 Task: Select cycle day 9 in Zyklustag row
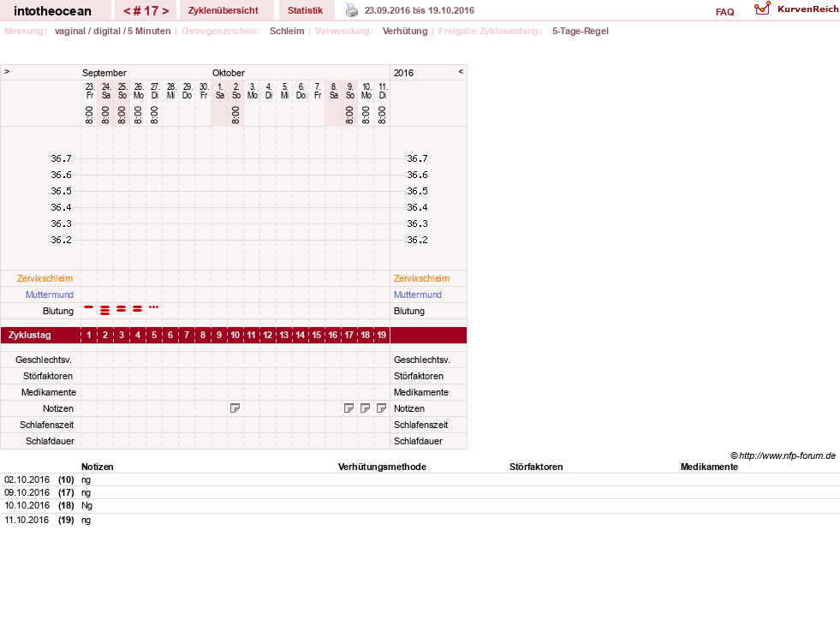tap(219, 335)
